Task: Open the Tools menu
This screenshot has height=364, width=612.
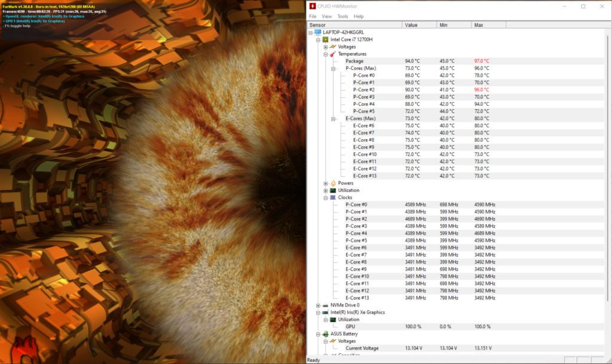Action: pos(342,16)
